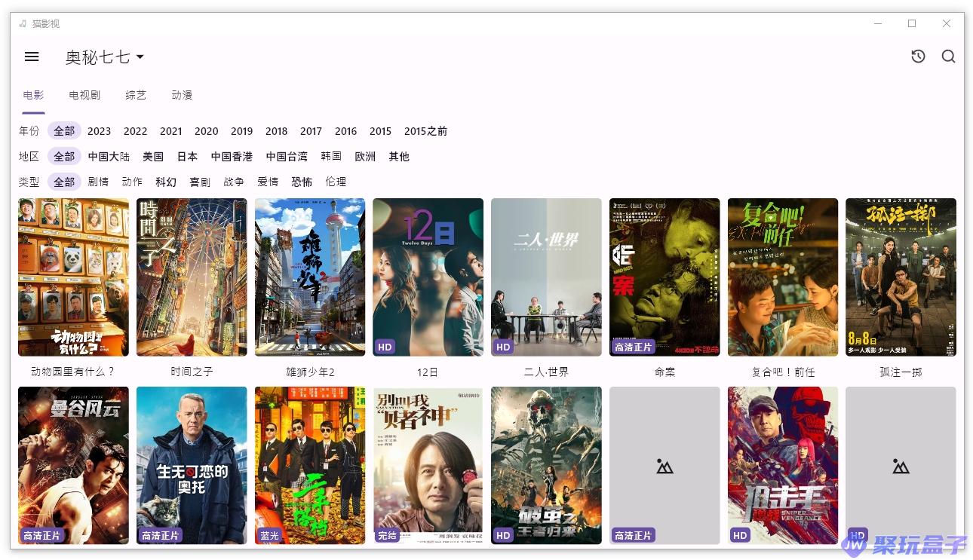Open the 复合吧！前任 movie poster
The height and width of the screenshot is (560, 973).
tap(783, 277)
